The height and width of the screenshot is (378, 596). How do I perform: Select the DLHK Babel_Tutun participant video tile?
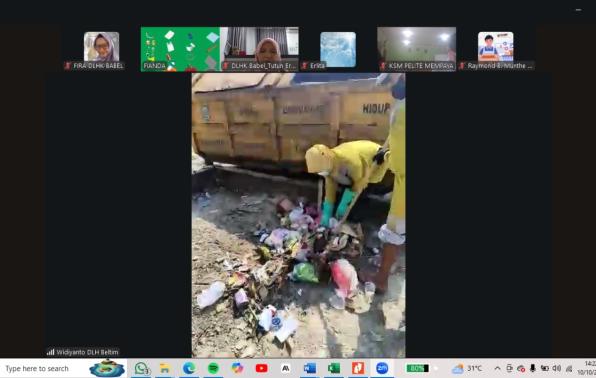(260, 49)
